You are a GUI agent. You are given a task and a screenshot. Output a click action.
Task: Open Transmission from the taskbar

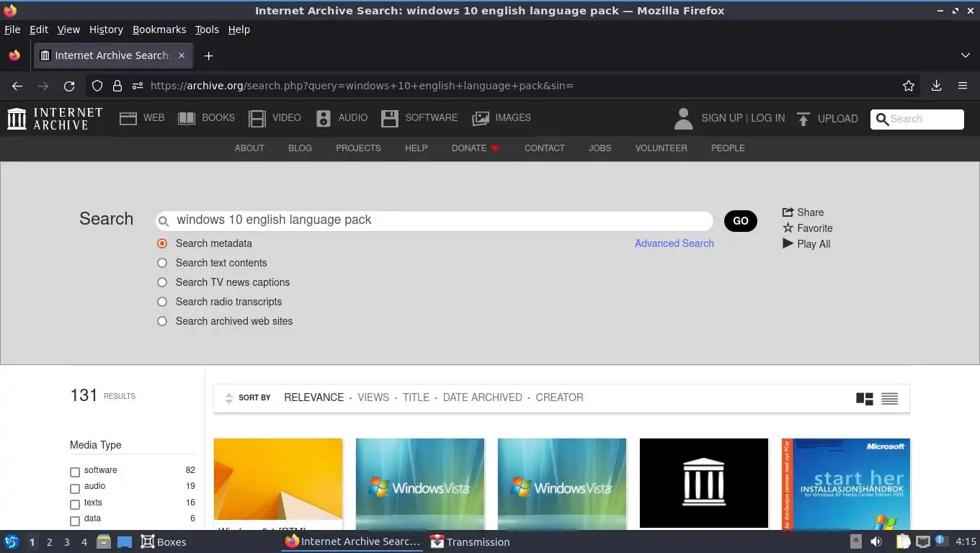[x=470, y=541]
